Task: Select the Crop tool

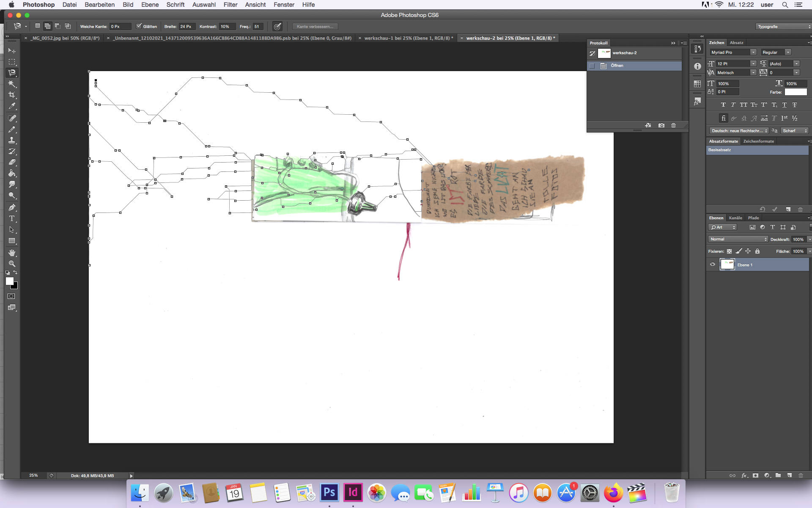Action: [x=12, y=95]
